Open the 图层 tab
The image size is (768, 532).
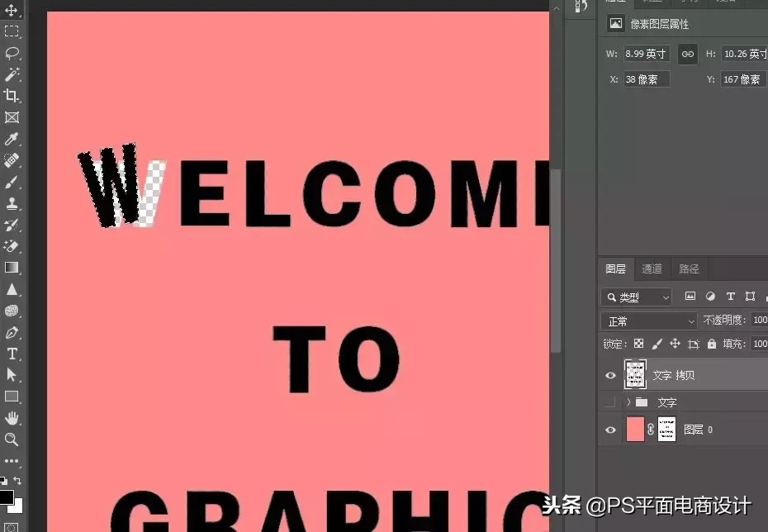click(615, 268)
